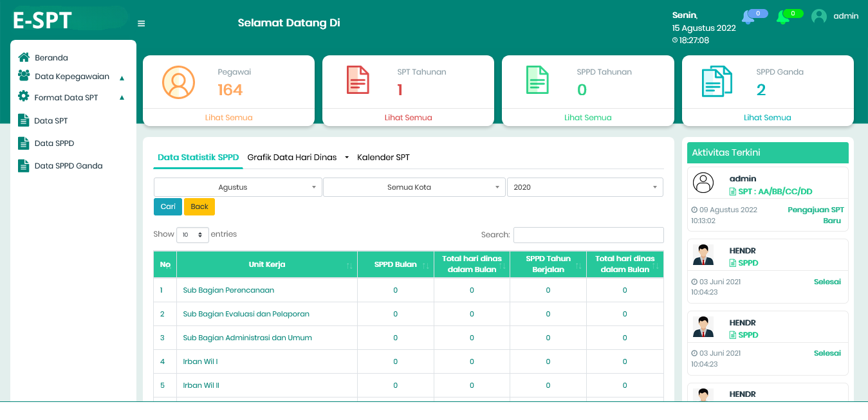This screenshot has width=868, height=420.
Task: Switch to the Kalender SPT tab
Action: pyautogui.click(x=383, y=158)
